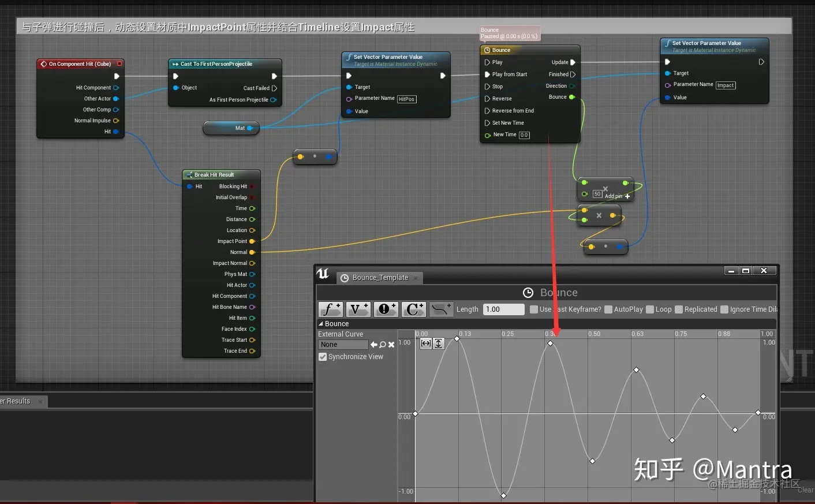Screen dimensions: 815x504
Task: Browse to External Curve asset with magnifier
Action: click(383, 345)
